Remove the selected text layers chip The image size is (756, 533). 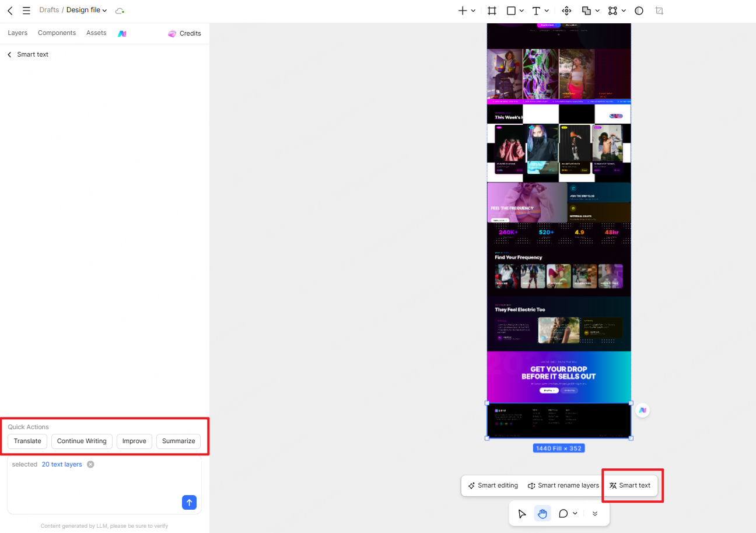[90, 465]
